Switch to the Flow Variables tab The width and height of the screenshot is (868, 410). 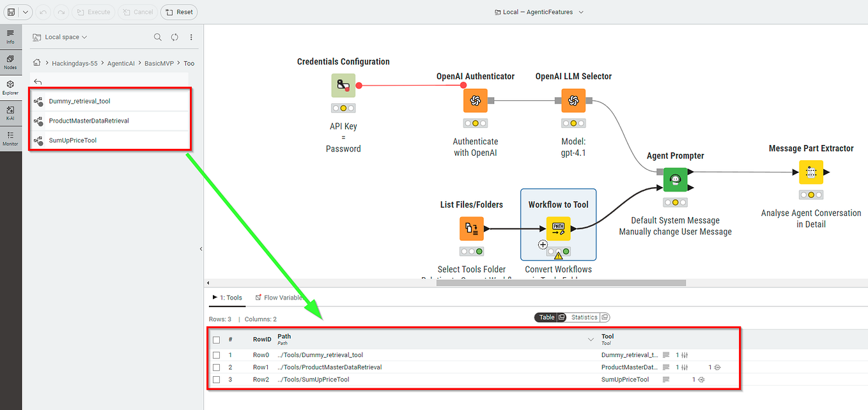[x=279, y=297]
